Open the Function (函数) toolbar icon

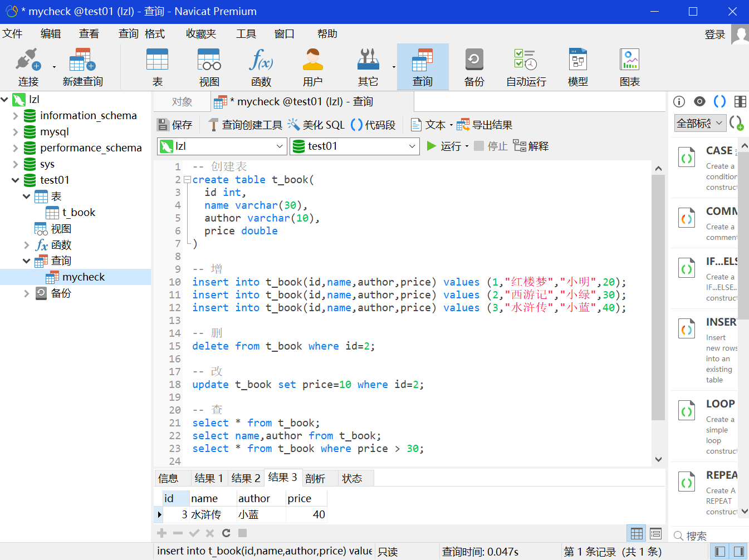pyautogui.click(x=261, y=67)
